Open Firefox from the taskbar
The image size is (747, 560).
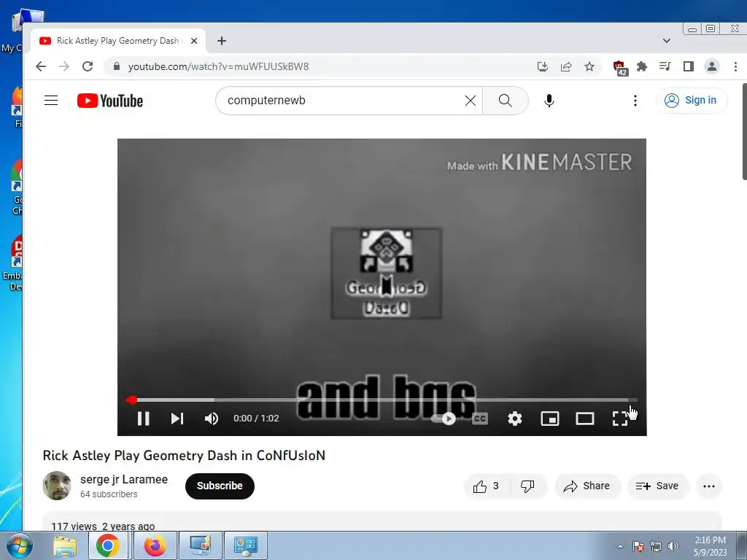[155, 546]
